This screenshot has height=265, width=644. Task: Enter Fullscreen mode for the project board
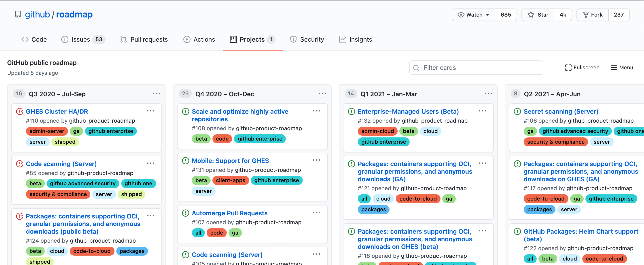tap(582, 68)
